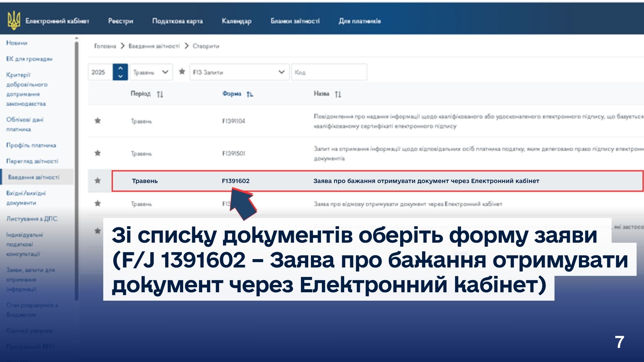Image resolution: width=644 pixels, height=362 pixels.
Task: Open Перегляд звітності sidebar item
Action: point(32,161)
